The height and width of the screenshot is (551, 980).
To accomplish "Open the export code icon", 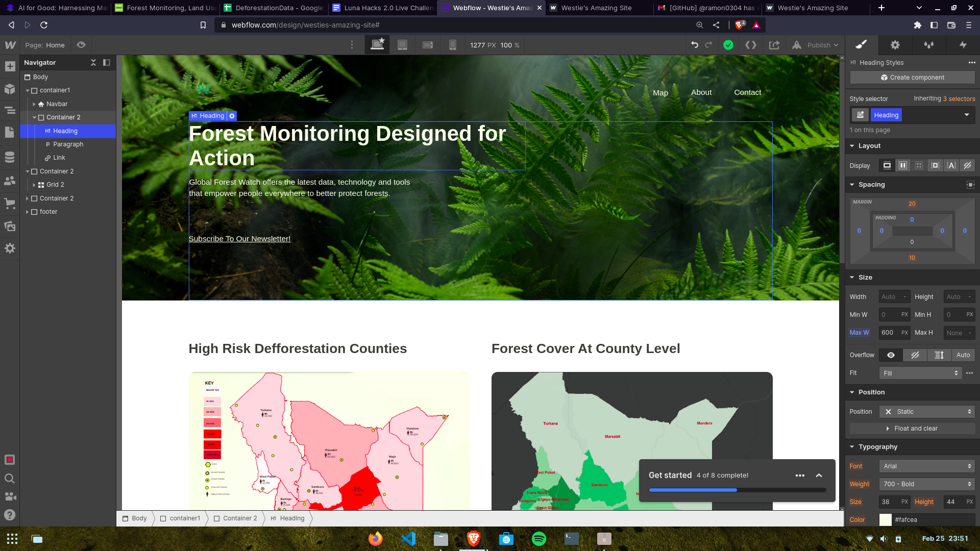I will tap(751, 45).
